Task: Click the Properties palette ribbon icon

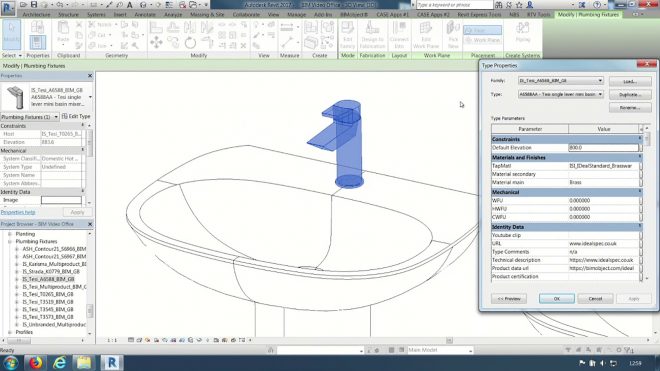Action: (37, 42)
